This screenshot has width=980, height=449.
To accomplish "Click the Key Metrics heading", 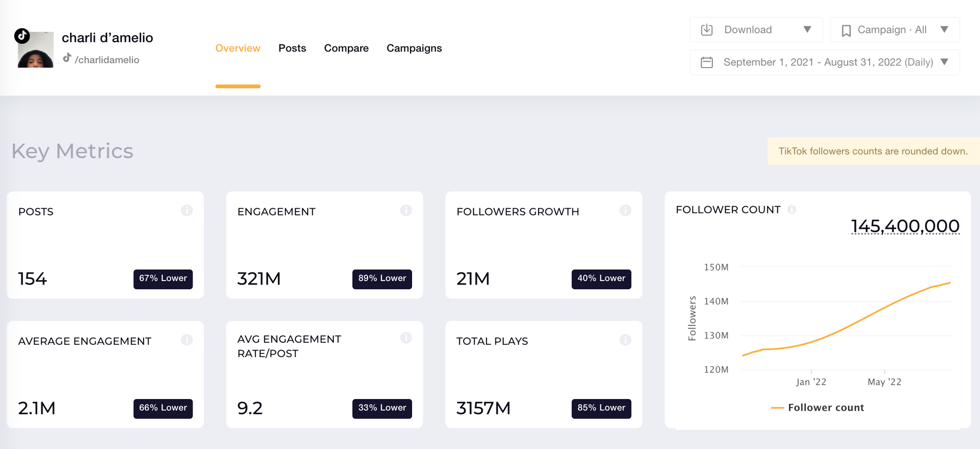I will pos(73,151).
